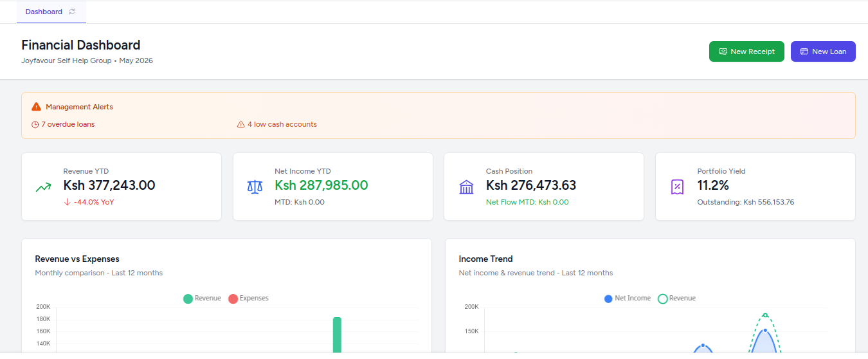Click the Net Income balance scale icon
Screen dimensions: 868x359
255,187
